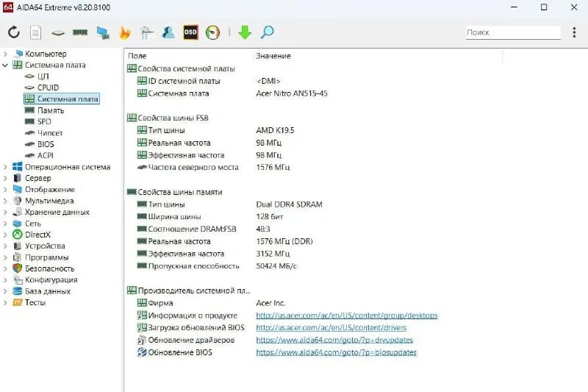Open the Report document icon
Viewport: 588px width, 392px height.
coord(35,32)
